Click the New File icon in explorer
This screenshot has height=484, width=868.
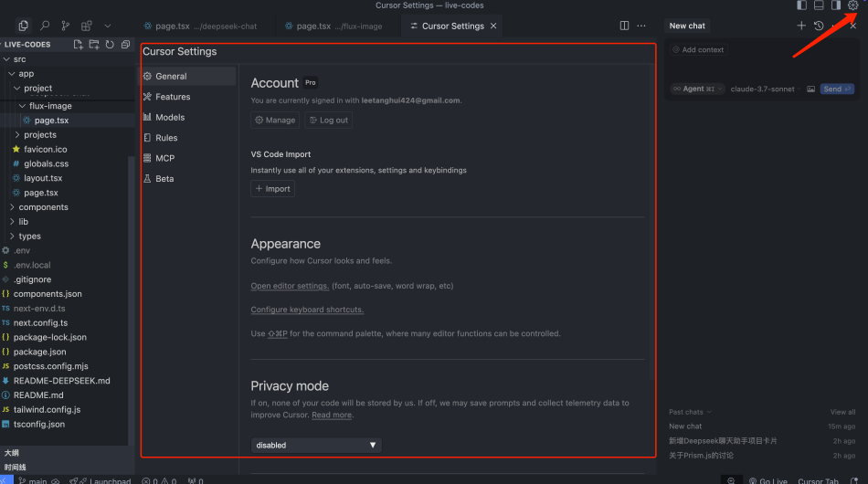[79, 44]
